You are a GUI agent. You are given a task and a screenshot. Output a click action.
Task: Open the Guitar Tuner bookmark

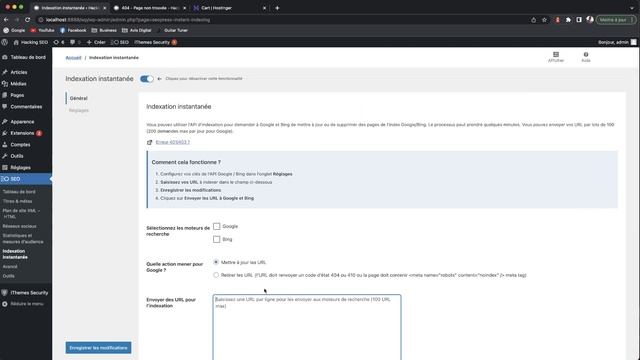coord(172,30)
